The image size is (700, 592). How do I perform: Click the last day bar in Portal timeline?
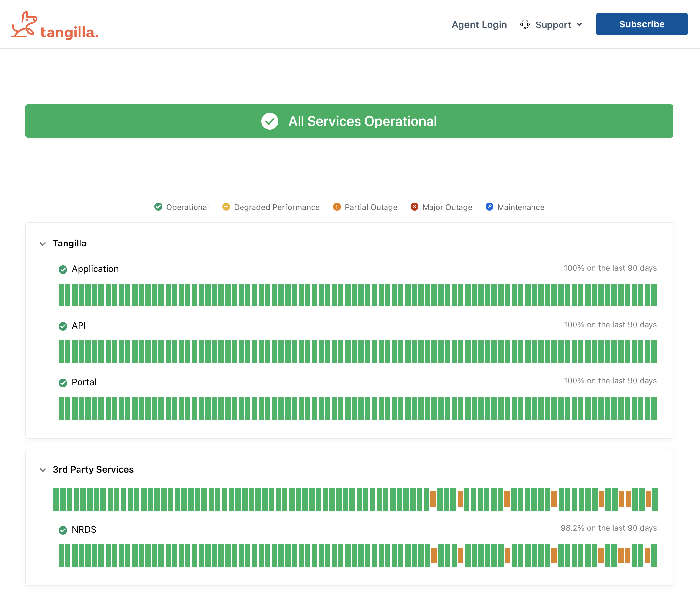[x=654, y=408]
